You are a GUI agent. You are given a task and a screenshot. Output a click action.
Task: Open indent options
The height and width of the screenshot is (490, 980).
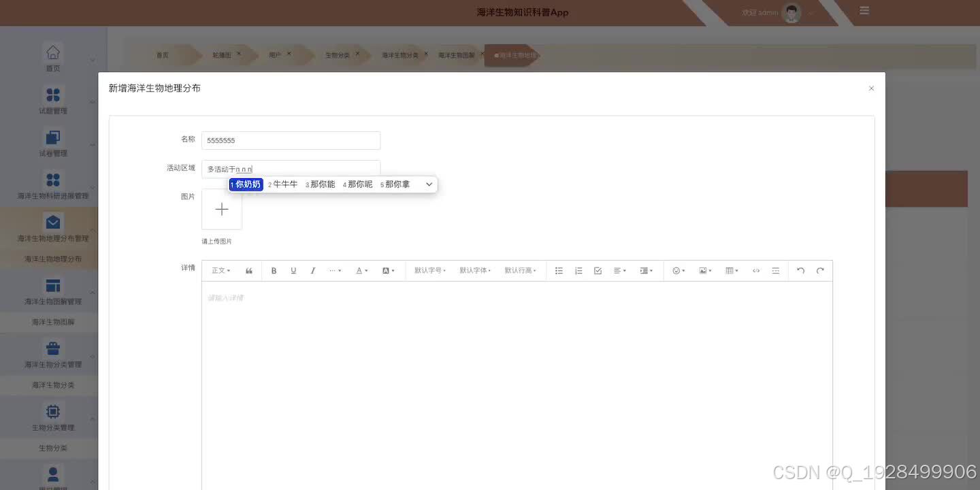[646, 271]
